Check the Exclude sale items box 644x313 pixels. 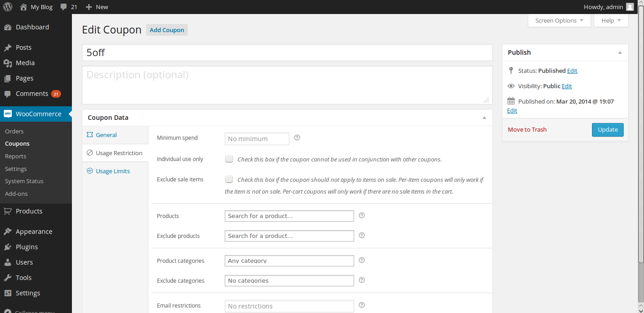(229, 179)
